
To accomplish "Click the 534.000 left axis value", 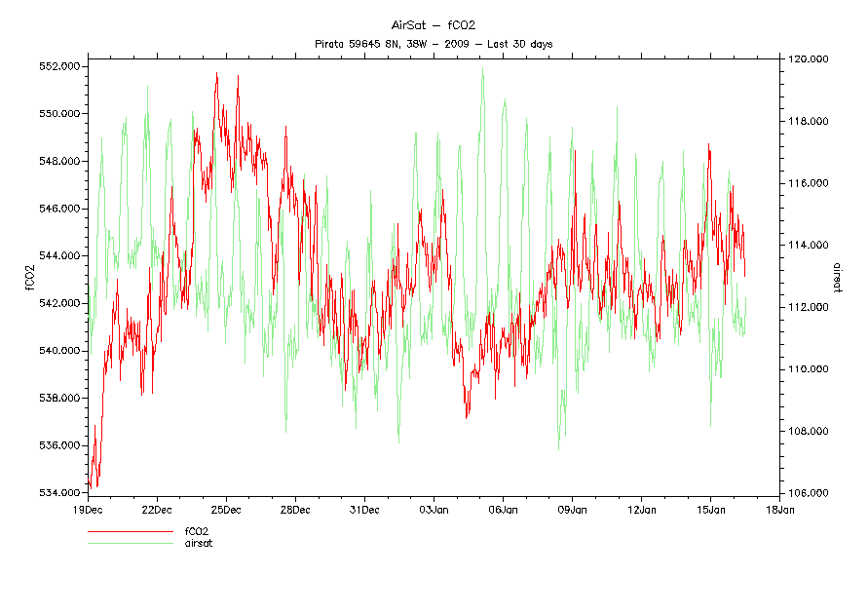I will tap(58, 492).
